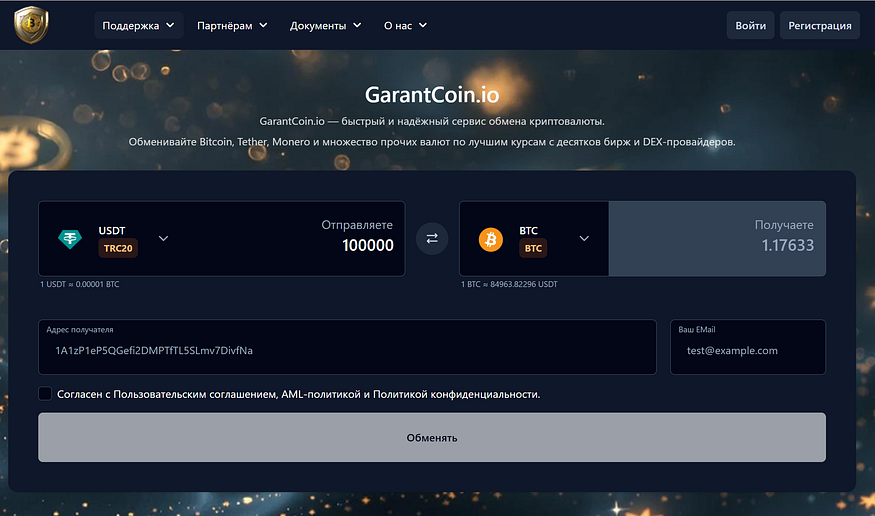The width and height of the screenshot is (875, 516).
Task: Click the Обменять exchange button
Action: [x=432, y=437]
